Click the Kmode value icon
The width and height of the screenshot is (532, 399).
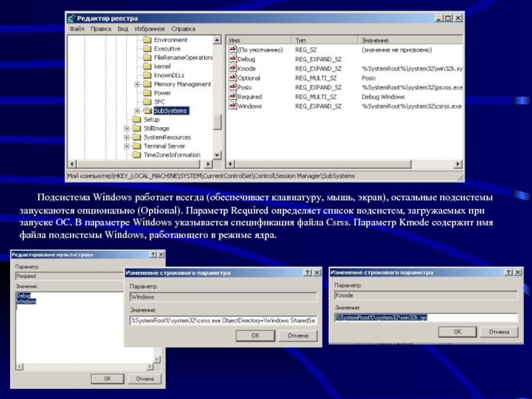coord(233,68)
